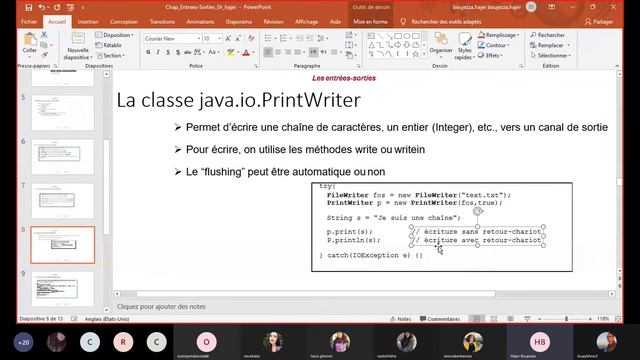Switch to the Animations tab
This screenshot has width=640, height=360.
pyautogui.click(x=200, y=22)
